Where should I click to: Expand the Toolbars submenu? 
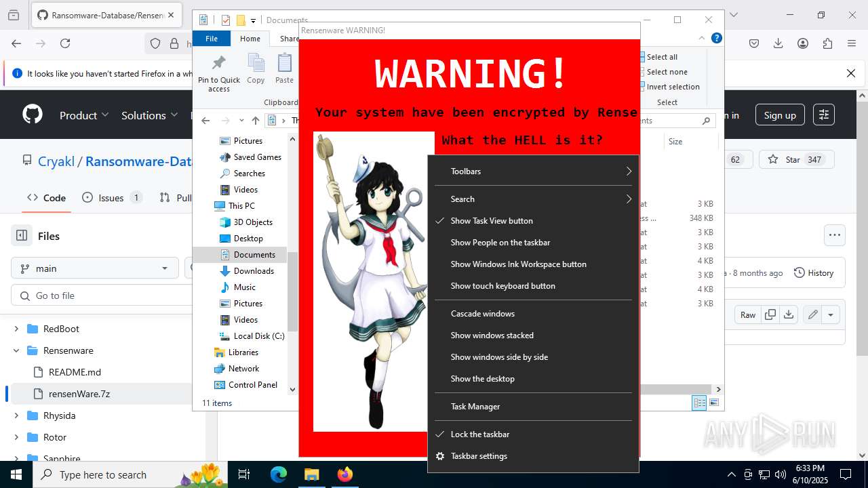tap(533, 171)
